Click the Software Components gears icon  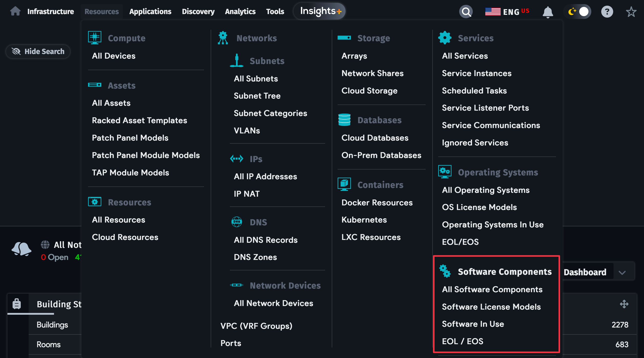tap(445, 271)
